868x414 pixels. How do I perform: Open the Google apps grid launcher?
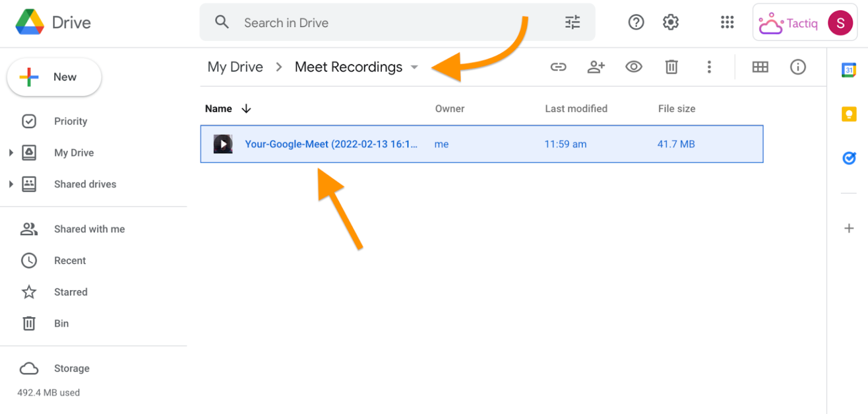(x=727, y=23)
